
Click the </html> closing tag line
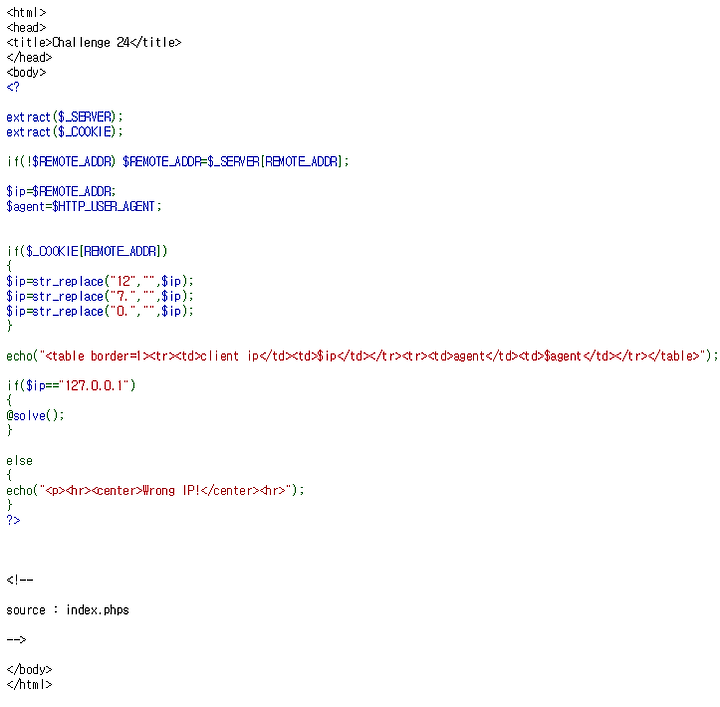pos(29,685)
